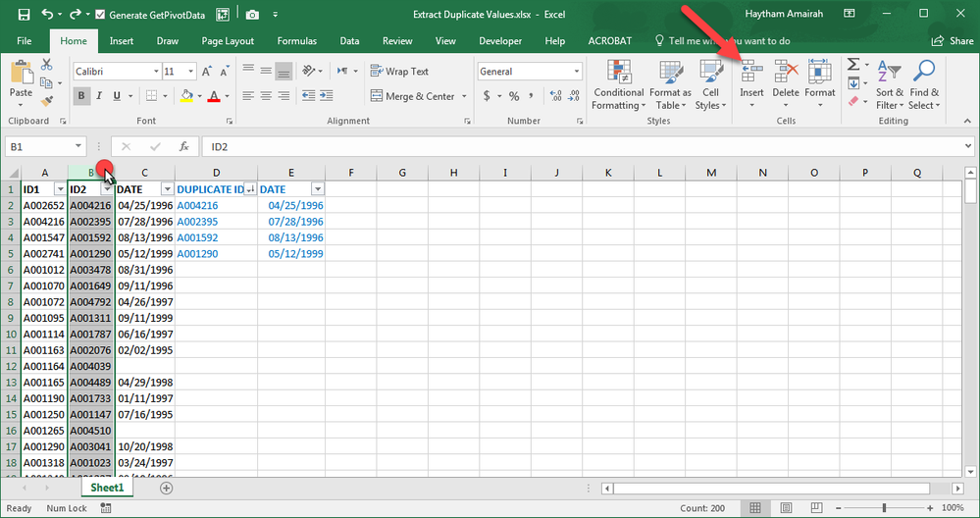Align text to the left
980x518 pixels.
click(x=248, y=95)
